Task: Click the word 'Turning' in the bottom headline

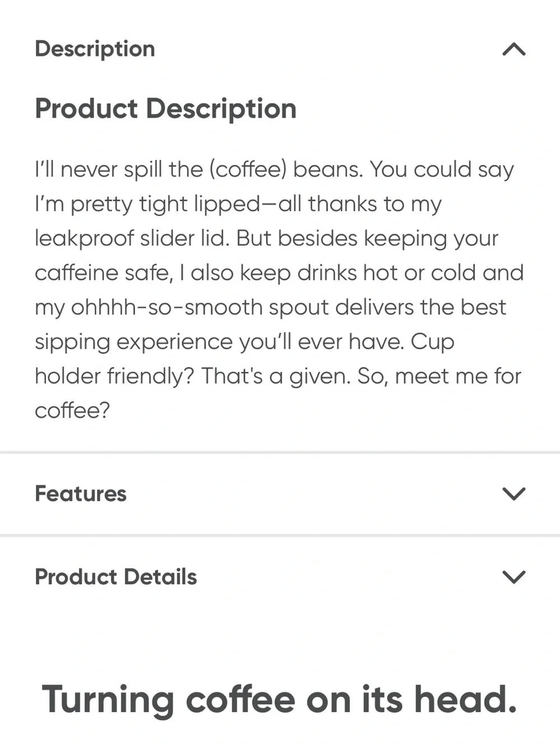Action: pos(108,700)
